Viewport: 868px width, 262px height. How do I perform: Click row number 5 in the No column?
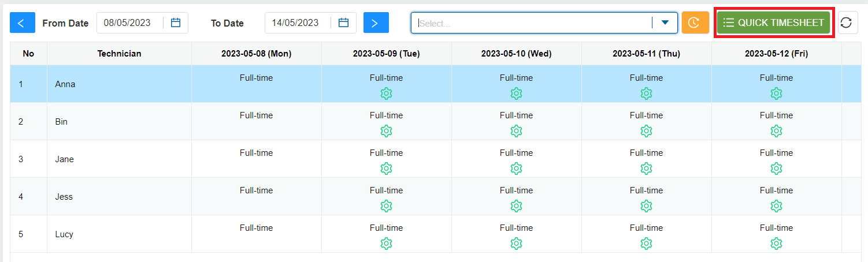(x=21, y=234)
